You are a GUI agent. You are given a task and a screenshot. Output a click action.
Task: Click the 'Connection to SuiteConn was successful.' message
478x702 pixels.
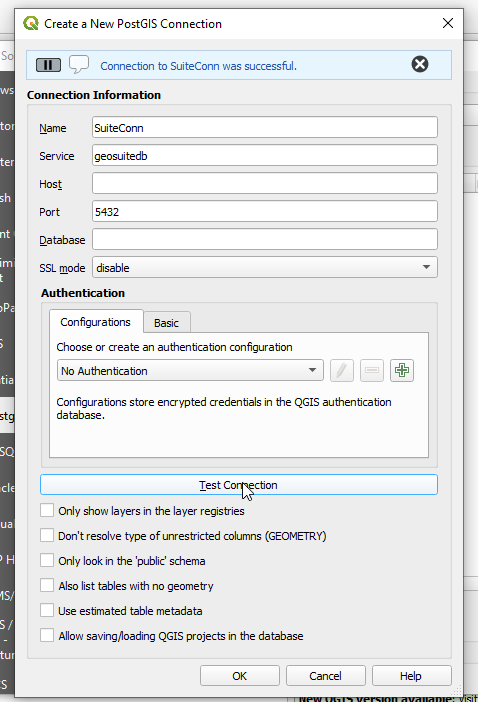pyautogui.click(x=198, y=66)
